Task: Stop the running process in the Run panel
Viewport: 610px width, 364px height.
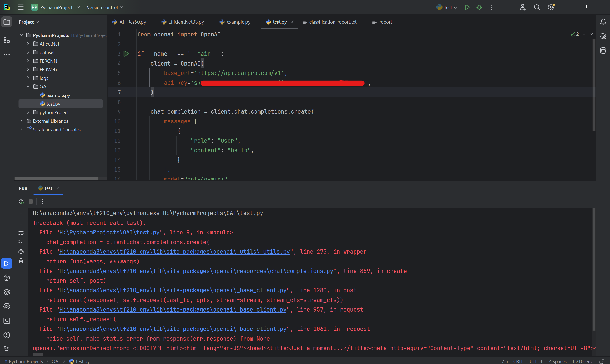Action: [31, 202]
